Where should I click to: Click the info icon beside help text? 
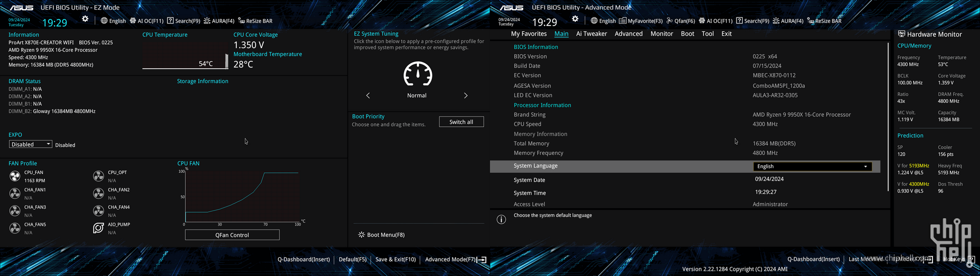click(501, 219)
